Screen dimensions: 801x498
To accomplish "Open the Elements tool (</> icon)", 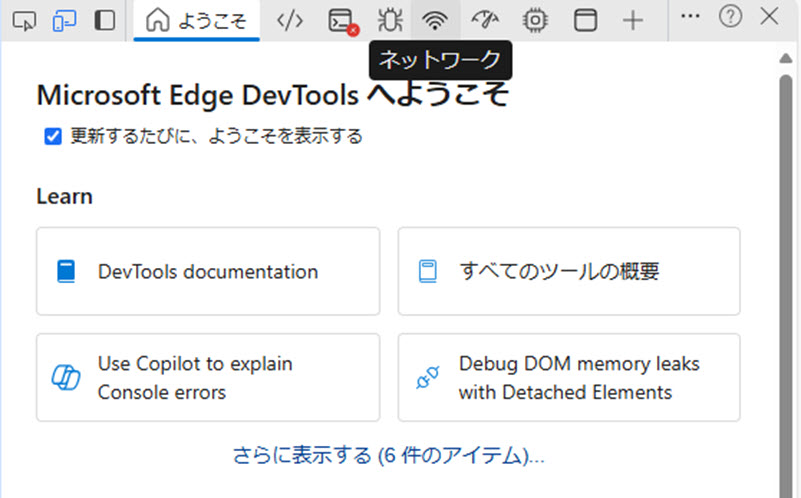I will [290, 21].
